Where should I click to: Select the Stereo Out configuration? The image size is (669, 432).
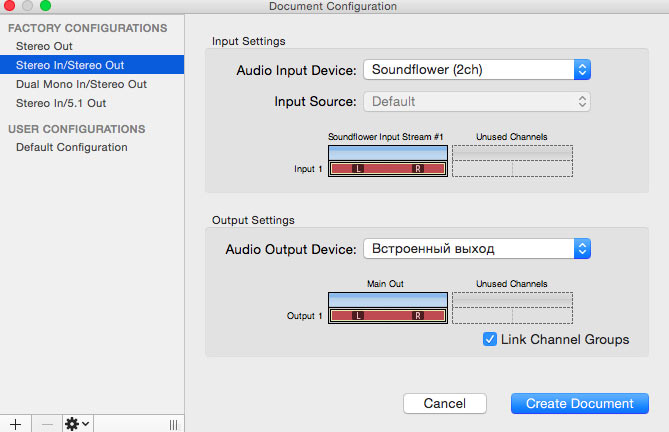[x=44, y=46]
